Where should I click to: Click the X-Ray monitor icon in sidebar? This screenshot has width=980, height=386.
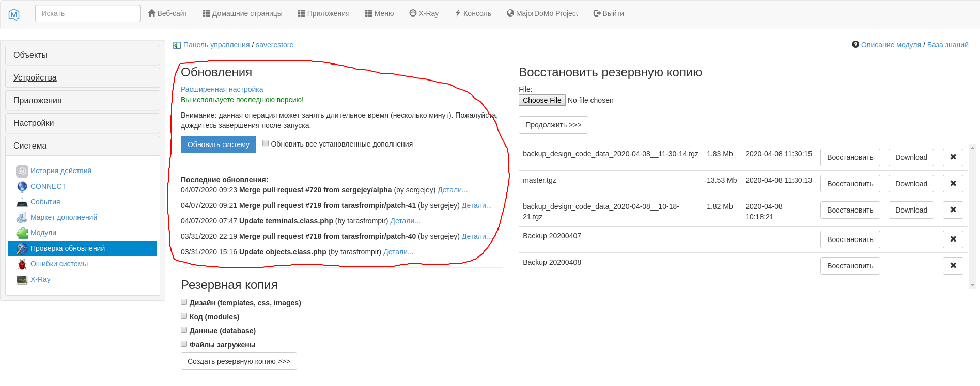(x=22, y=279)
